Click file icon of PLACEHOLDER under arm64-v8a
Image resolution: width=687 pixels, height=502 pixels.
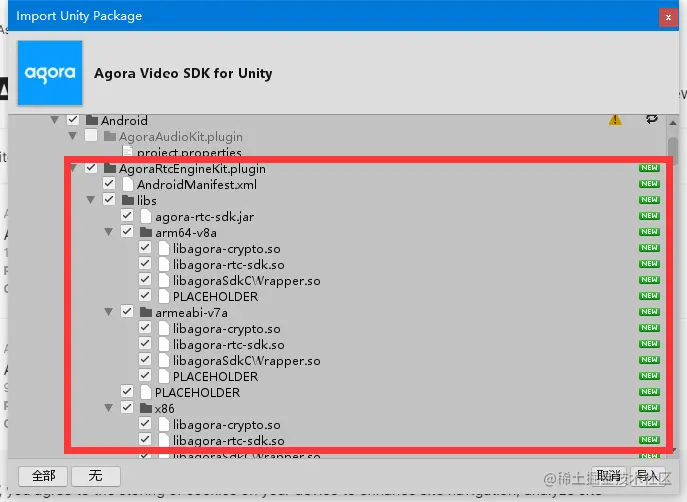coord(164,296)
